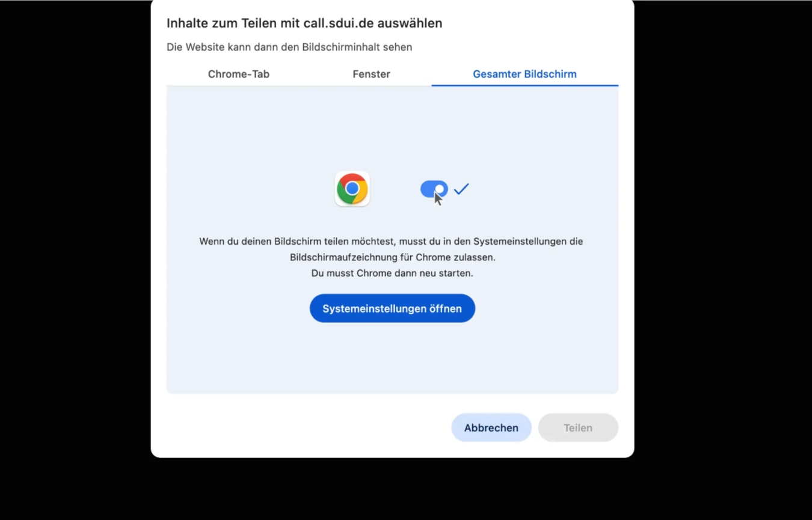Click the call.sdui.de domain in the heading
812x520 pixels.
click(x=340, y=23)
